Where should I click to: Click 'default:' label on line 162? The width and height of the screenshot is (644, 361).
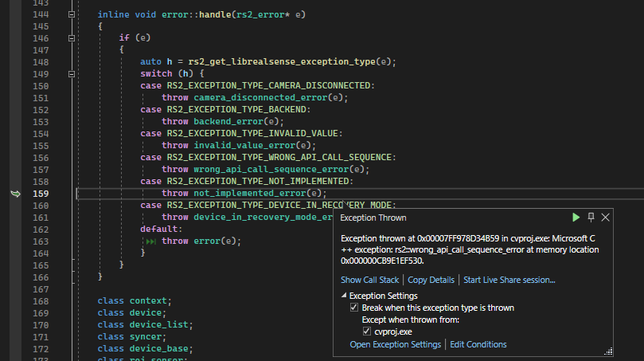pyautogui.click(x=161, y=229)
